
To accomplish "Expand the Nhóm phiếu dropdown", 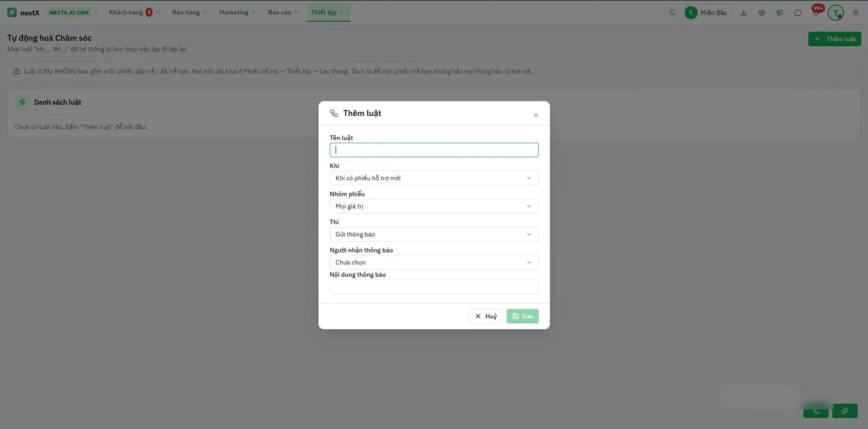I will tap(434, 206).
